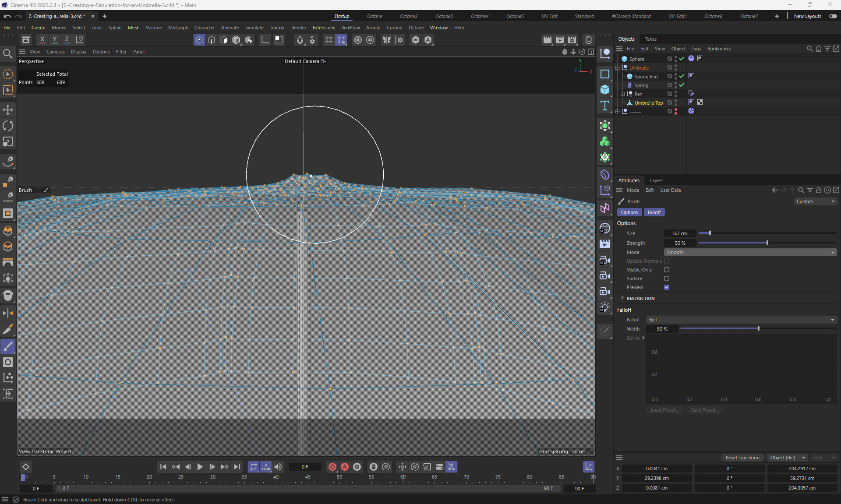The image size is (841, 504).
Task: Open the brush Mode Smooth dropdown
Action: pyautogui.click(x=750, y=252)
